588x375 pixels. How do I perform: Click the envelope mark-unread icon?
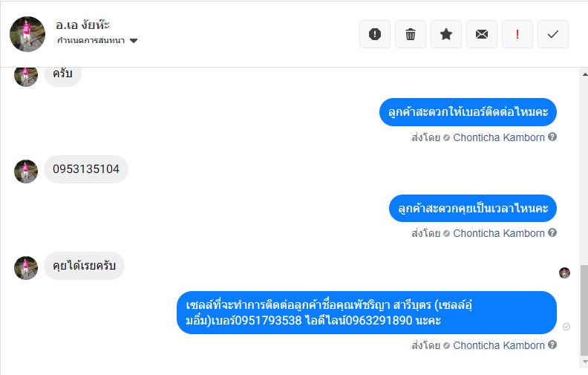[x=482, y=34]
